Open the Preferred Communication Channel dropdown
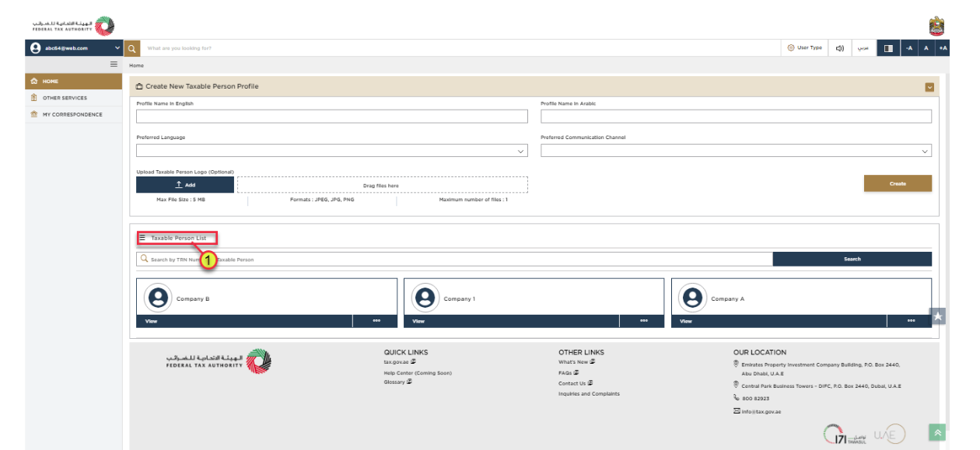Screen dimensions: 980x450 click(x=736, y=151)
